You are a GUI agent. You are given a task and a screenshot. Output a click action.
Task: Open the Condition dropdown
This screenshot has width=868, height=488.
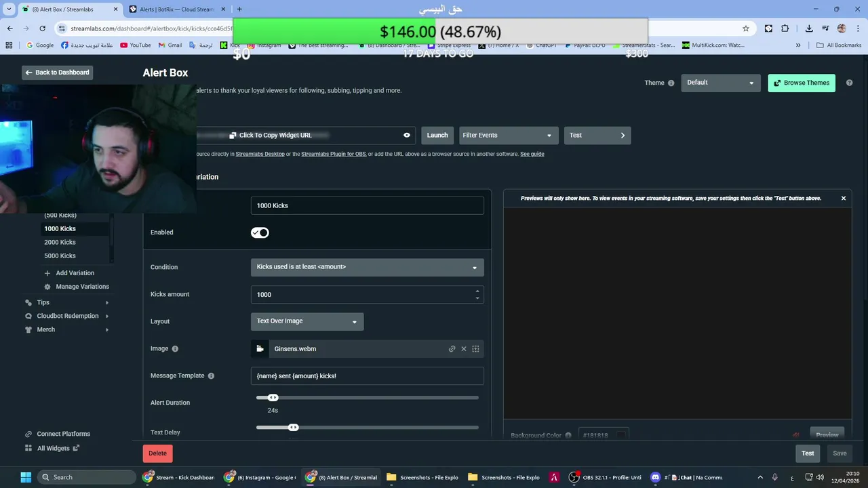tap(367, 267)
